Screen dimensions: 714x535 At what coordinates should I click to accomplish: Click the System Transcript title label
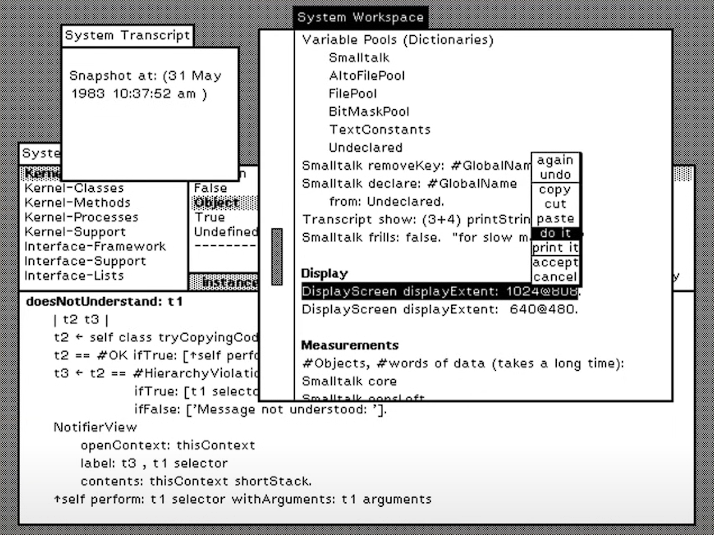pyautogui.click(x=128, y=36)
